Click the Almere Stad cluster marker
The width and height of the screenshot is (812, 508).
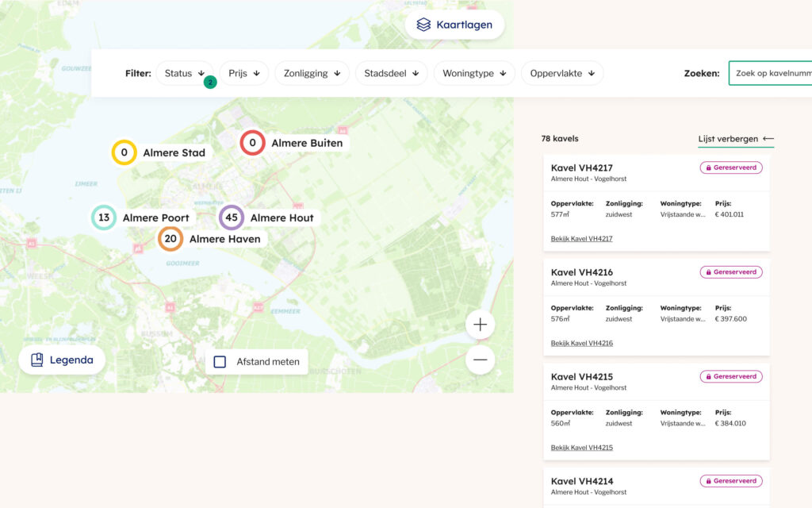(x=124, y=152)
